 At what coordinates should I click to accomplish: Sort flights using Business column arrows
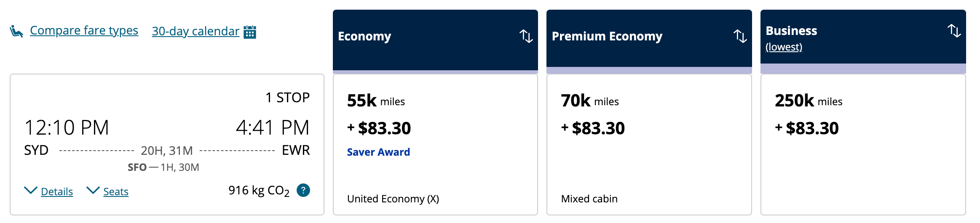click(x=954, y=31)
